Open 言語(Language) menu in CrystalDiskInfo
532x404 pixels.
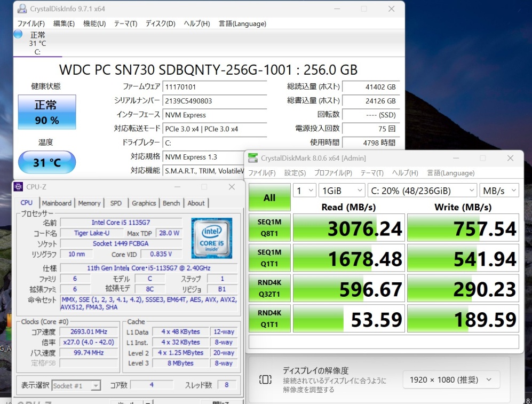coord(242,23)
